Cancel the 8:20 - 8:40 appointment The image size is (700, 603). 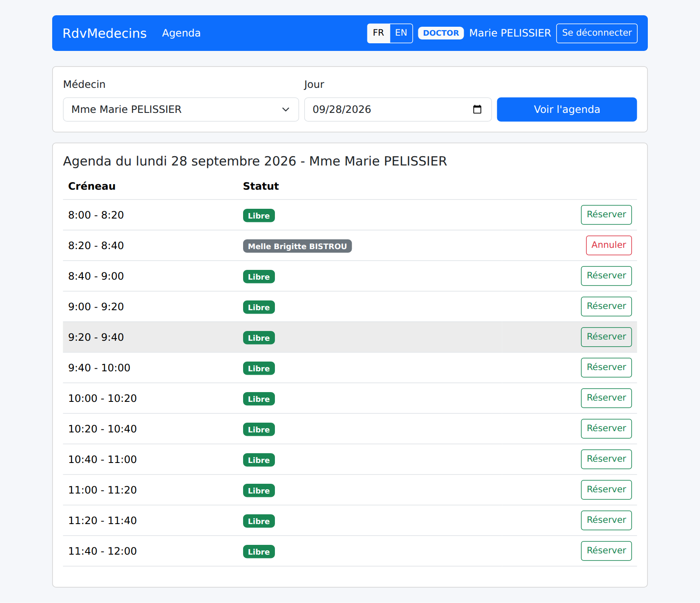click(609, 245)
